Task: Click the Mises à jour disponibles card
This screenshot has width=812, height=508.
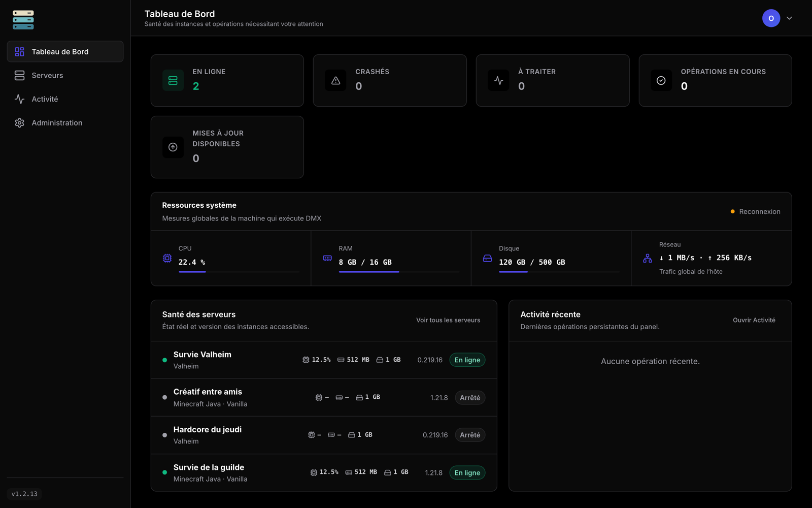Action: [227, 147]
